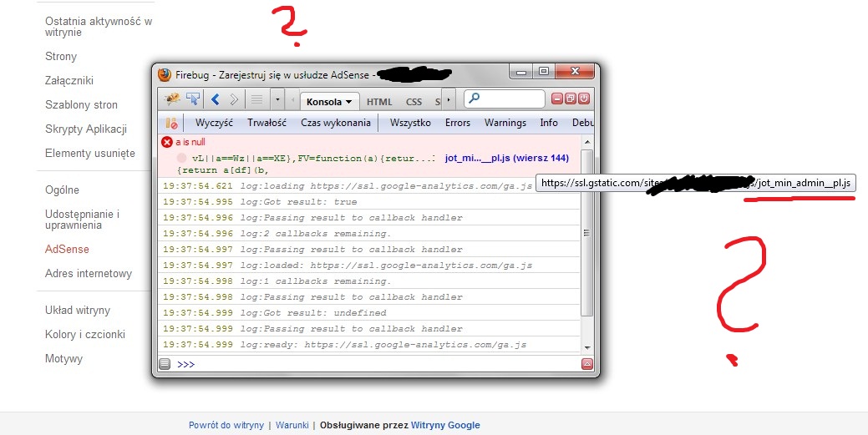The width and height of the screenshot is (868, 435).
Task: Switch to the HTML panel tab
Action: [x=379, y=102]
